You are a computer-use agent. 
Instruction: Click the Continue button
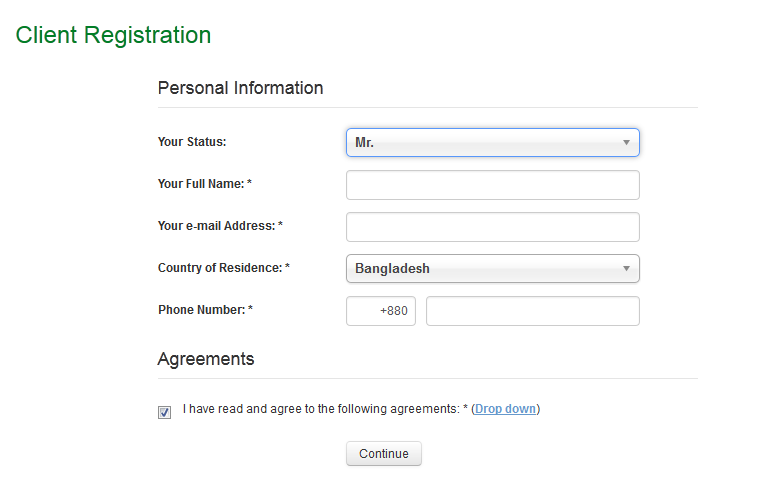(x=384, y=453)
